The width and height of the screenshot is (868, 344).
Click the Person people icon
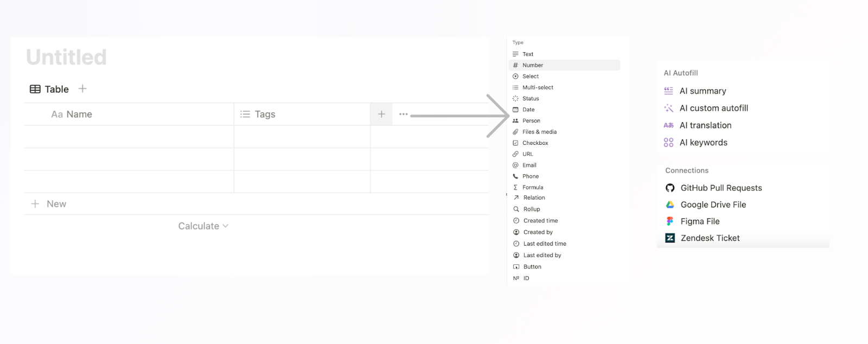[x=515, y=121]
